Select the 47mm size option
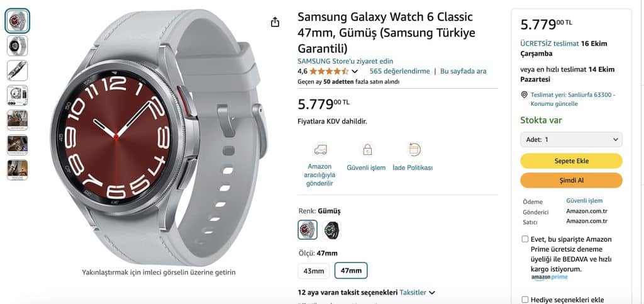The height and width of the screenshot is (304, 644). click(x=351, y=271)
